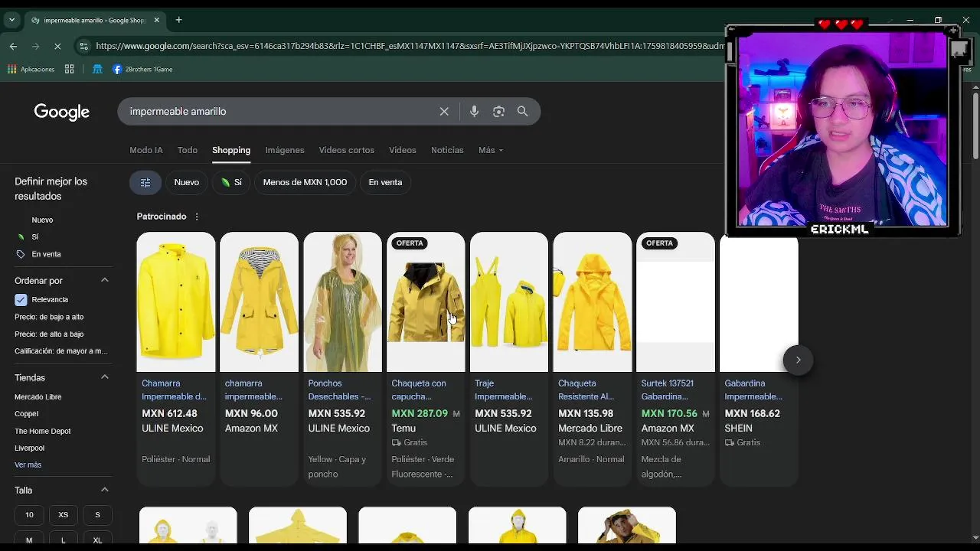Click the Sí leaf filter chip

point(231,182)
